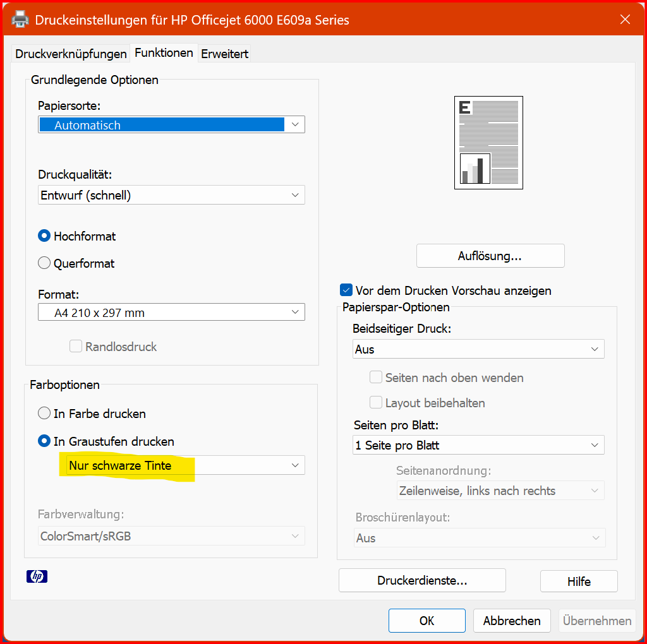Viewport: 647px width, 644px height.
Task: Open the Nur schwarze Tinte dropdown
Action: point(186,465)
